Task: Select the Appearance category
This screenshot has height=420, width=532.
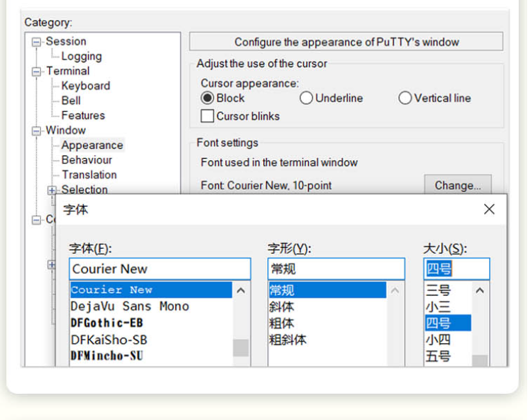Action: 92,146
